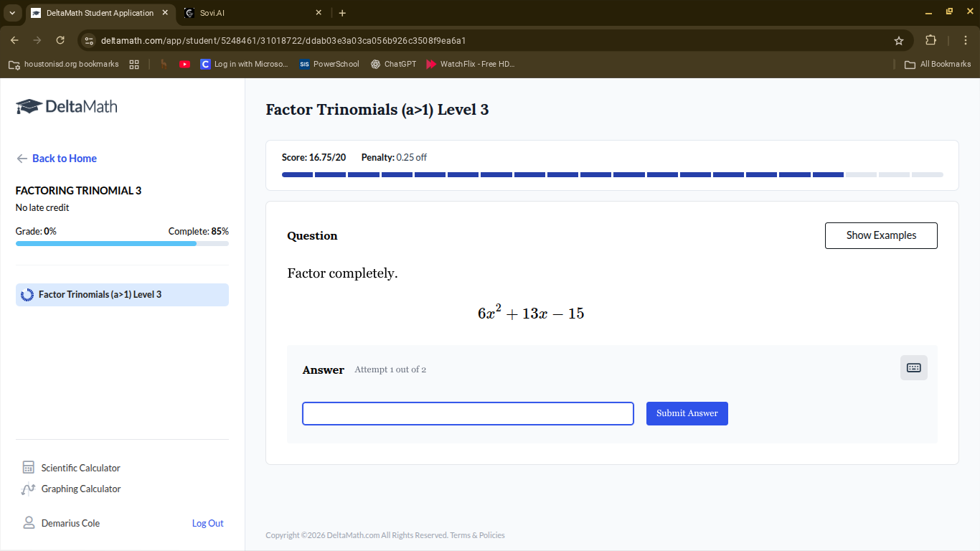Expand the tab search dropdown arrow
The image size is (980, 551).
[x=12, y=13]
